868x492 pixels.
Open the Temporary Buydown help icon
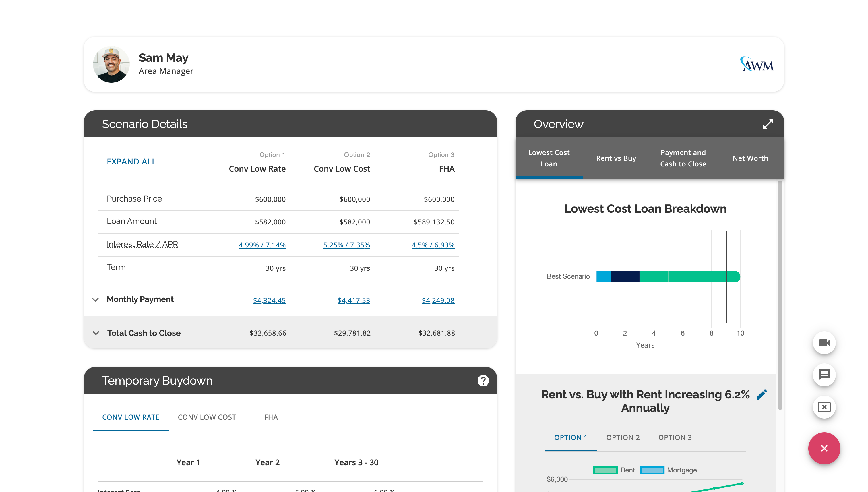click(483, 381)
